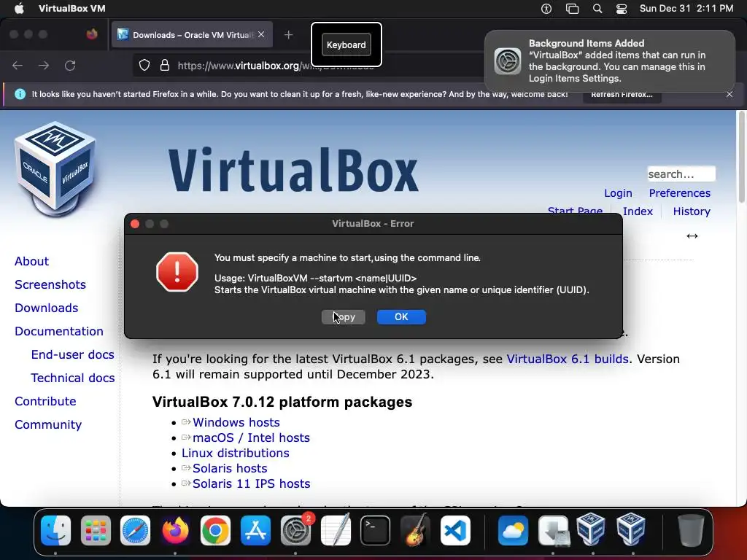747x560 pixels.
Task: Open the Index link
Action: click(638, 211)
